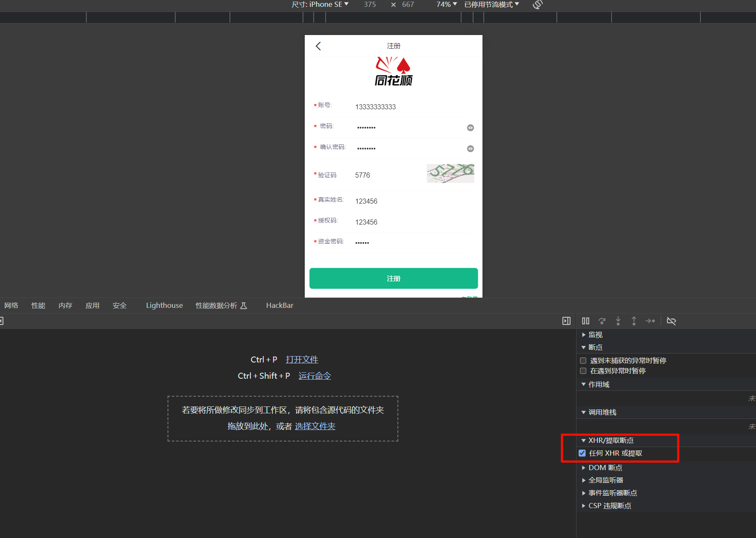Switch to the 安全 tab

(x=120, y=305)
